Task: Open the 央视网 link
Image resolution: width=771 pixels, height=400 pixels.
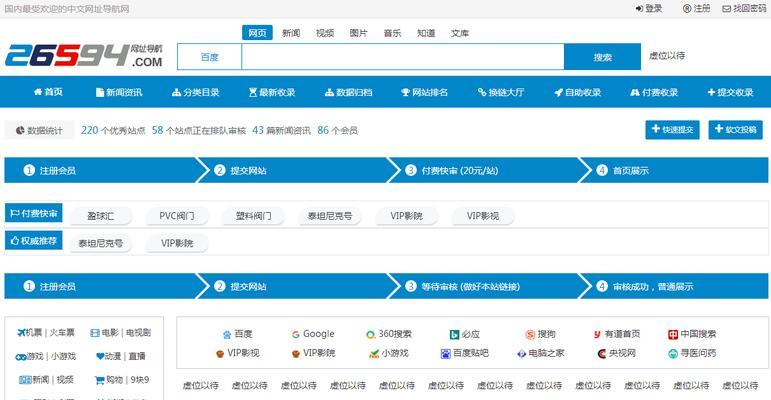Action: click(617, 353)
